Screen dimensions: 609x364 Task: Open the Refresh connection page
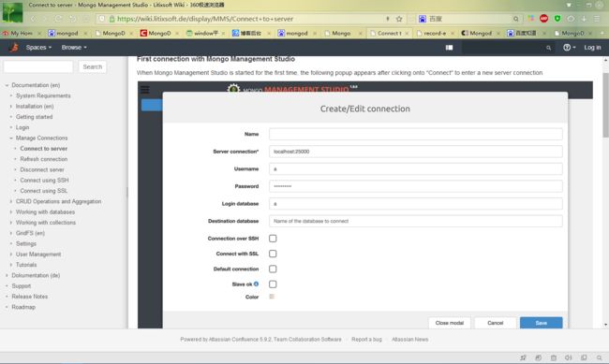(x=43, y=159)
